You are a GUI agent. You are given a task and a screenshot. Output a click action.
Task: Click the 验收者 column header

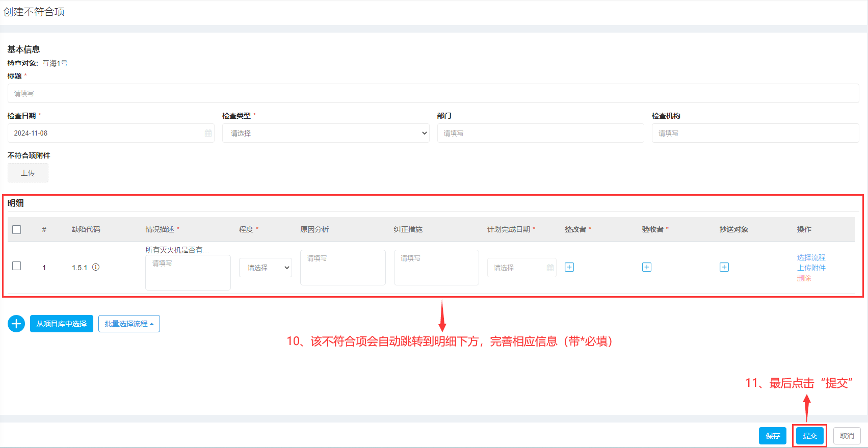coord(653,229)
